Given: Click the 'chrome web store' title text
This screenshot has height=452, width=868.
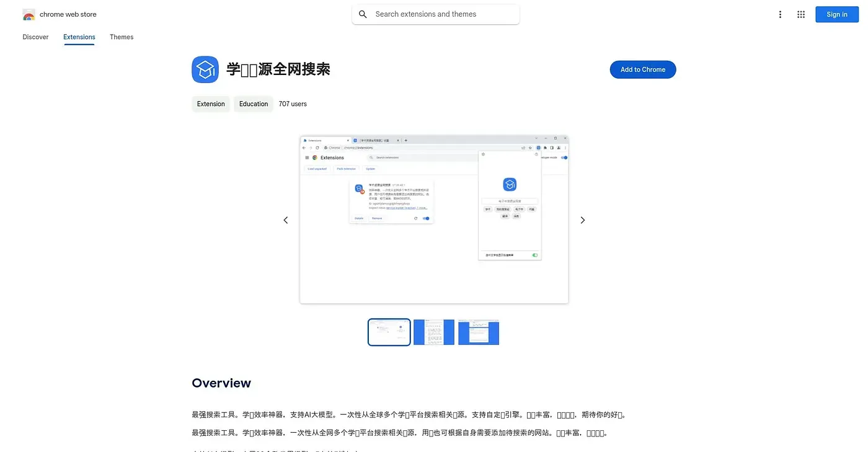Looking at the screenshot, I should [68, 14].
